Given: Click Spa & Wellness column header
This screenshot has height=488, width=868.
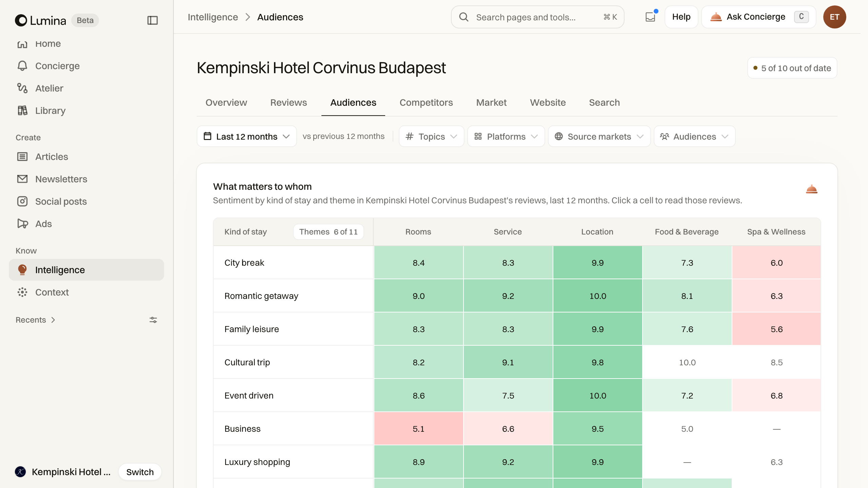Looking at the screenshot, I should (x=776, y=232).
